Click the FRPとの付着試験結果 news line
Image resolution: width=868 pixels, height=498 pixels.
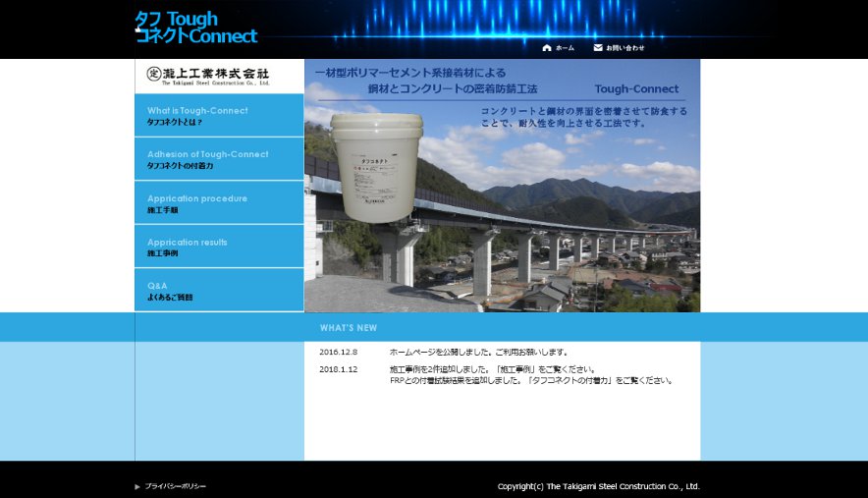pos(531,381)
